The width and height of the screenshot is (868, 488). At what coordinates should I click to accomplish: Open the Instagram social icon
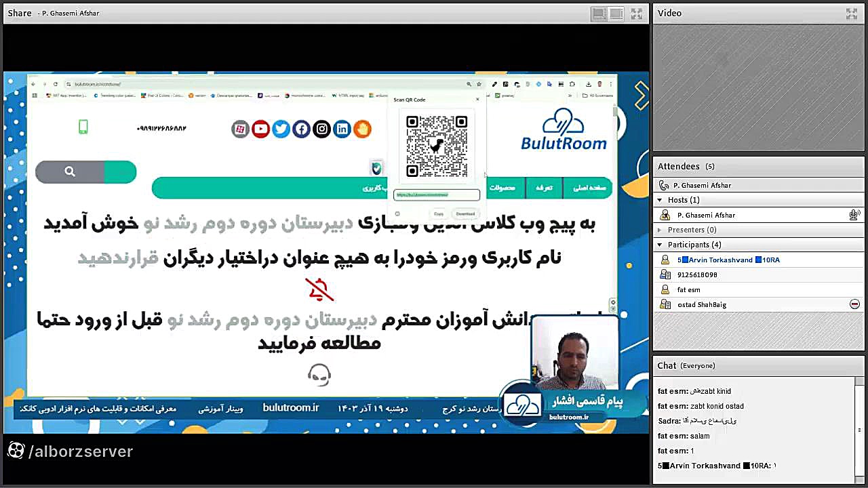(321, 129)
